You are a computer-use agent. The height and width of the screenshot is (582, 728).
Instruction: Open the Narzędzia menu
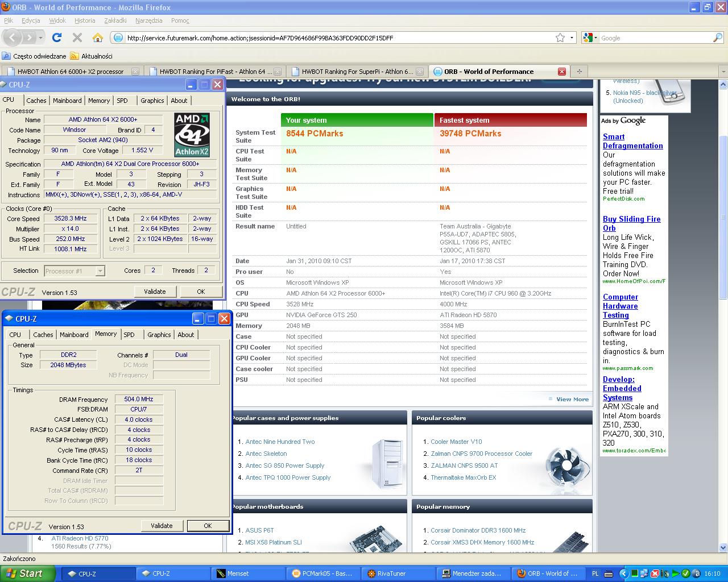click(x=149, y=20)
